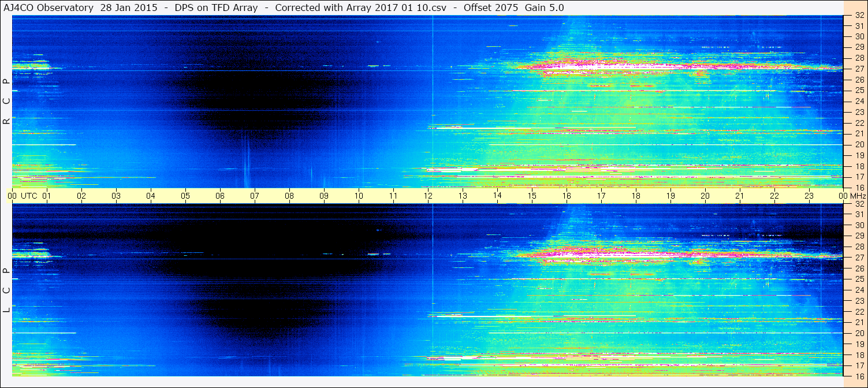Screen dimensions: 868x388
Task: Select hour "04" on the UTC axis
Action: (x=151, y=196)
